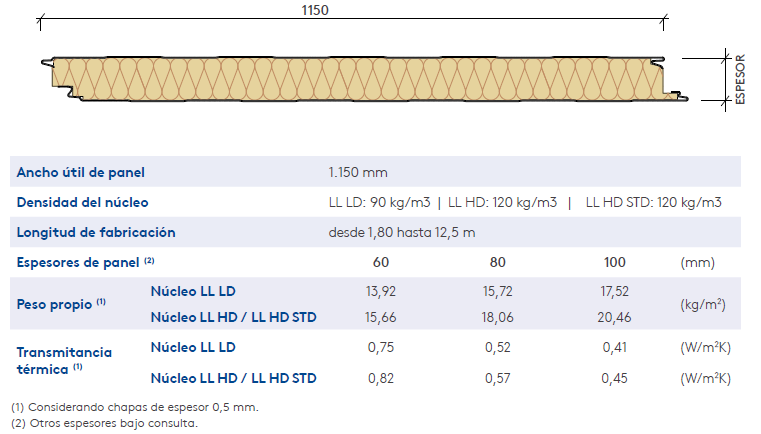This screenshot has height=434, width=761.
Task: Click the 1.150 mm value
Action: (357, 173)
